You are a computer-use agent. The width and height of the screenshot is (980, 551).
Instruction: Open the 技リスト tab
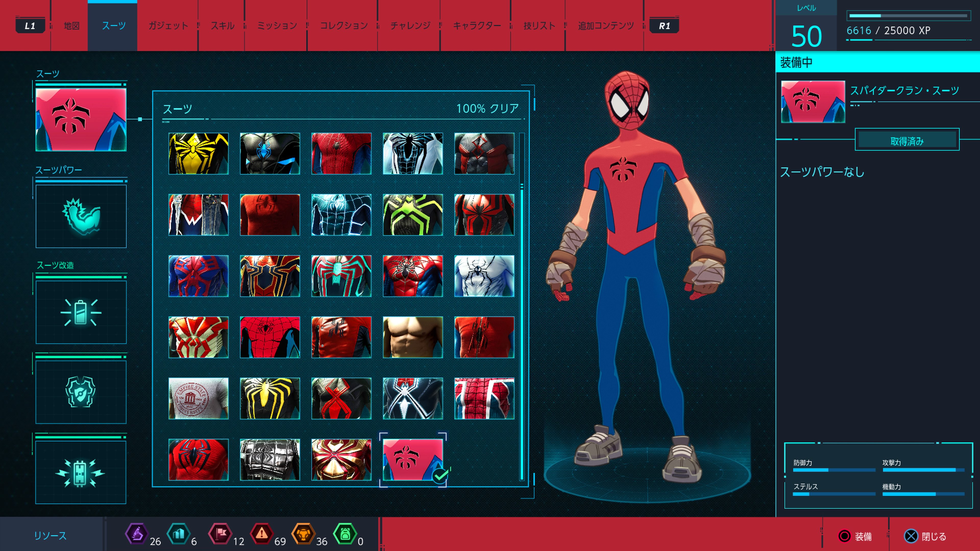tap(539, 26)
